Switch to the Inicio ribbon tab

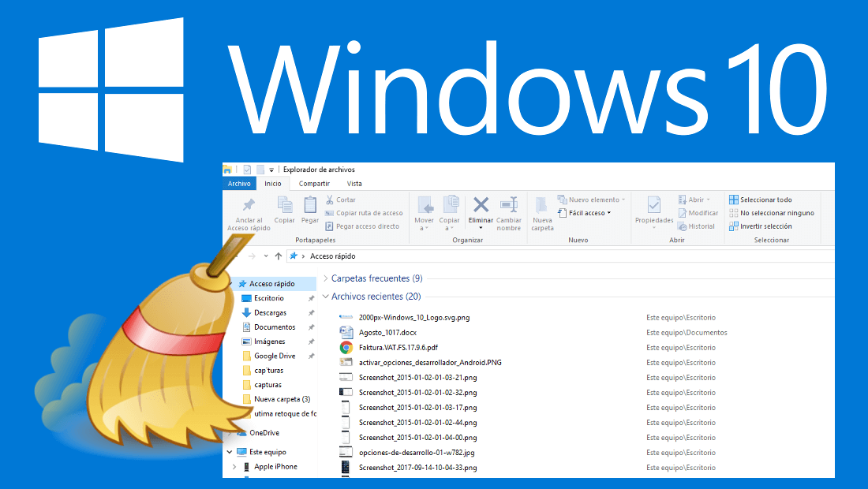click(x=272, y=184)
